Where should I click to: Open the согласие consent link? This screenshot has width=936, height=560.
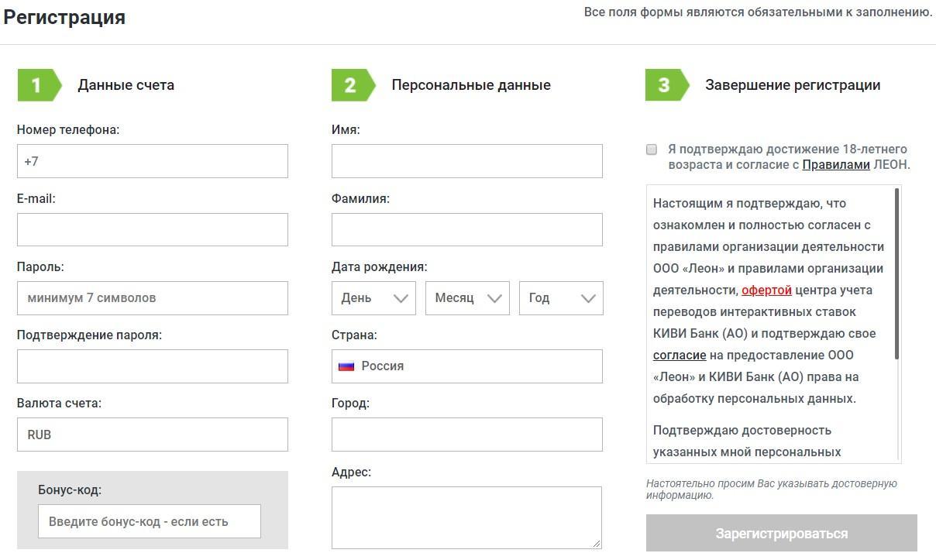pyautogui.click(x=679, y=356)
